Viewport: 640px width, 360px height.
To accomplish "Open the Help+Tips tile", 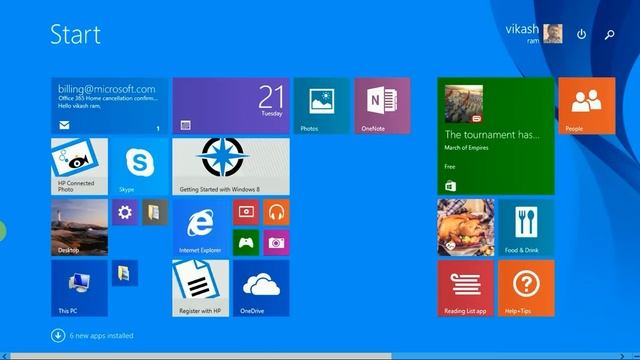I will coord(527,288).
